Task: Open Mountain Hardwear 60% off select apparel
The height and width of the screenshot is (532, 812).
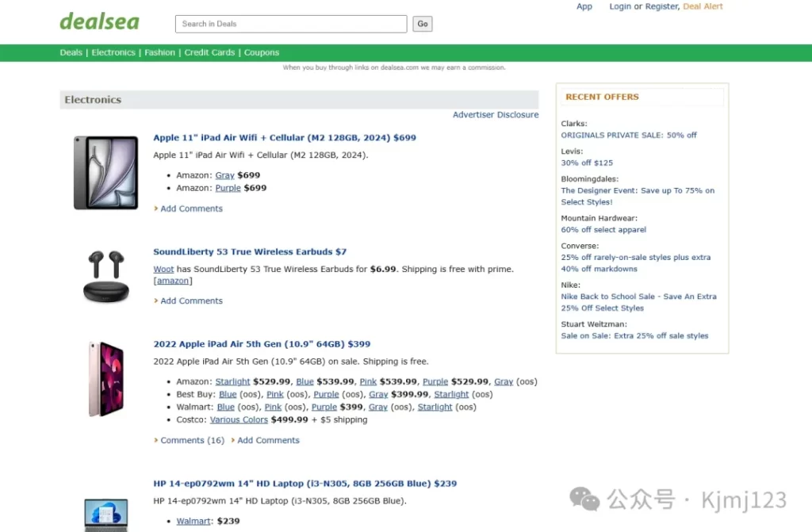Action: point(603,229)
